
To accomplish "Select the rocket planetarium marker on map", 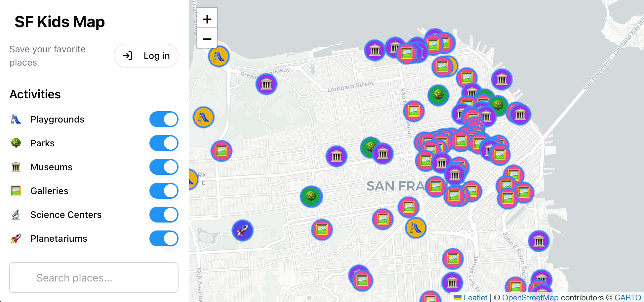I will (243, 230).
